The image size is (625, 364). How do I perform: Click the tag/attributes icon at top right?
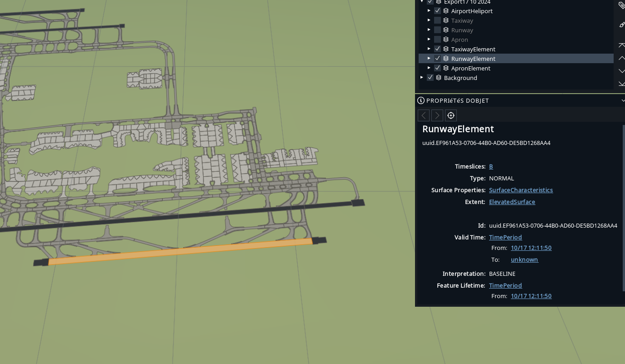pos(621,5)
